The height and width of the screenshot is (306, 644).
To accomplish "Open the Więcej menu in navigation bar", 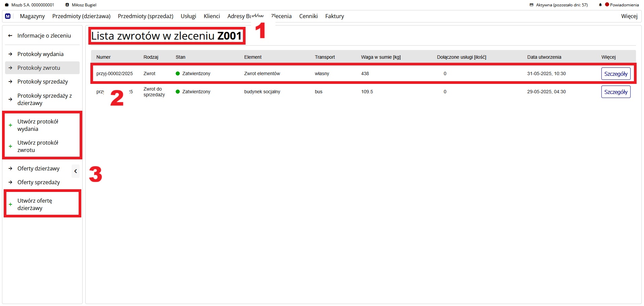I will (x=629, y=16).
